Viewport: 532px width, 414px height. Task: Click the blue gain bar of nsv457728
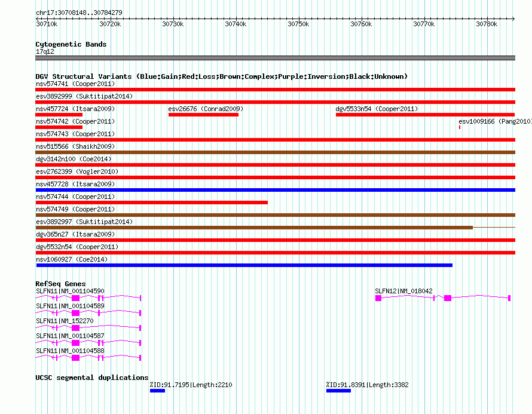(275, 190)
